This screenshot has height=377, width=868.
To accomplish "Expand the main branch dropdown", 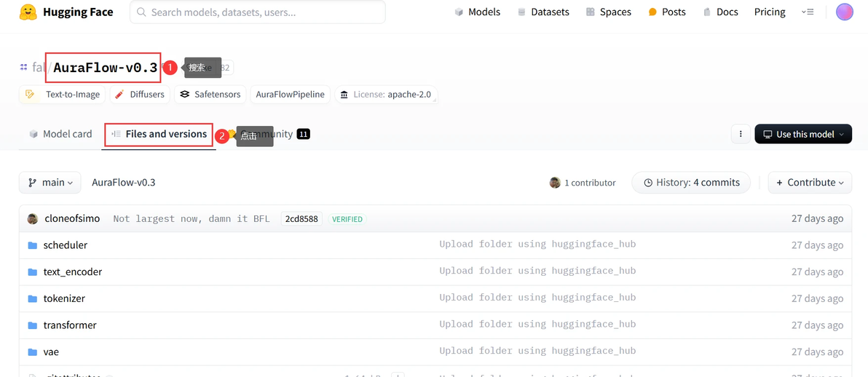I will tap(50, 183).
